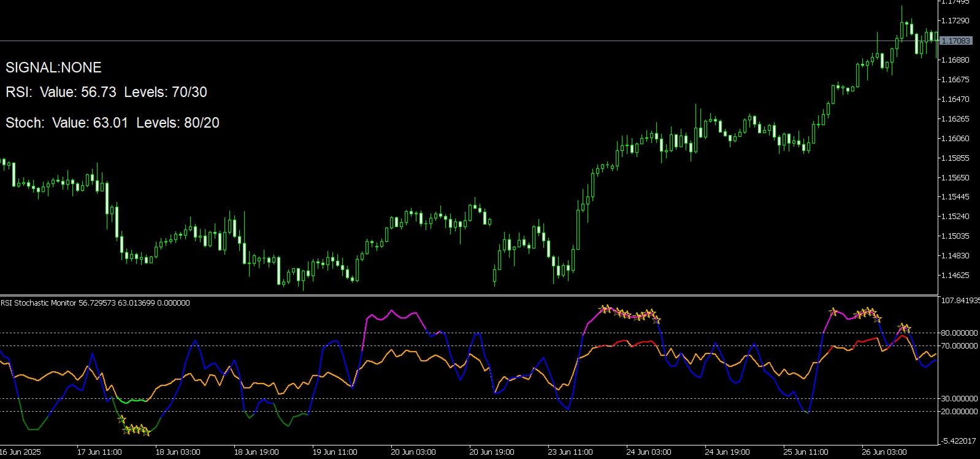Click the star cluster below the 20 level
This screenshot has width=980, height=459.
(137, 430)
